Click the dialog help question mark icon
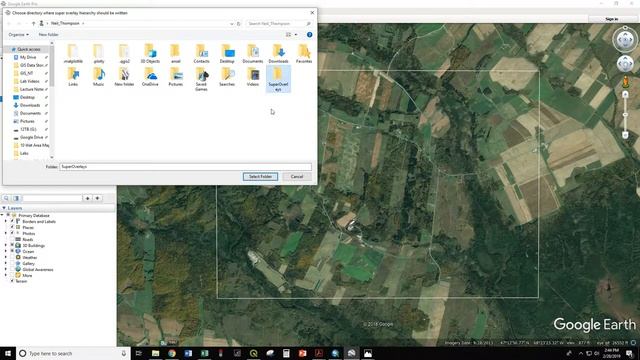Screen dimensions: 640x360 pyautogui.click(x=309, y=35)
